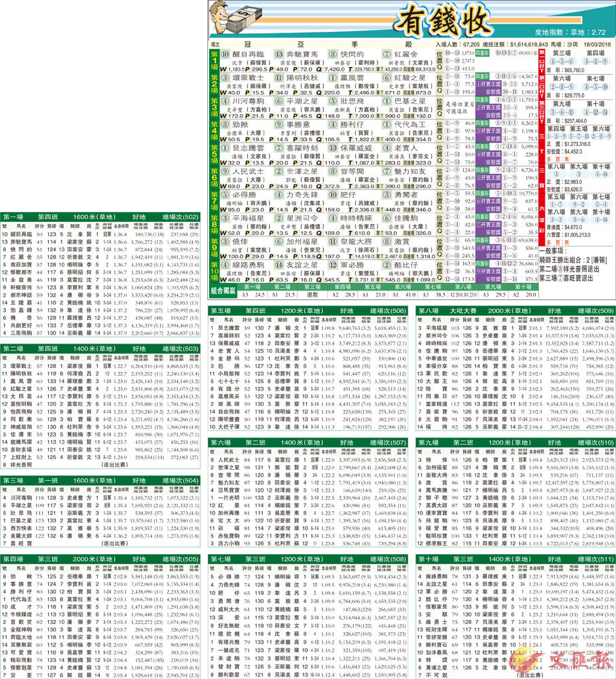Open the 第一場 1600米 results table header

101,217
